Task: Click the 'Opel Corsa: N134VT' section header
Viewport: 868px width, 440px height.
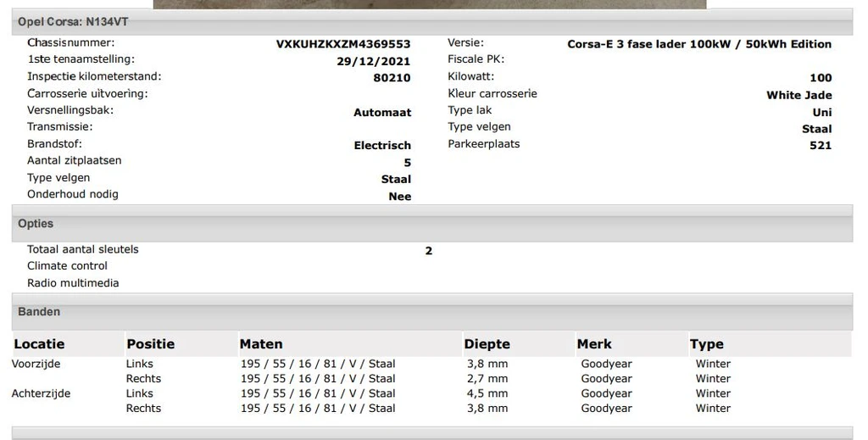Action: [x=431, y=22]
